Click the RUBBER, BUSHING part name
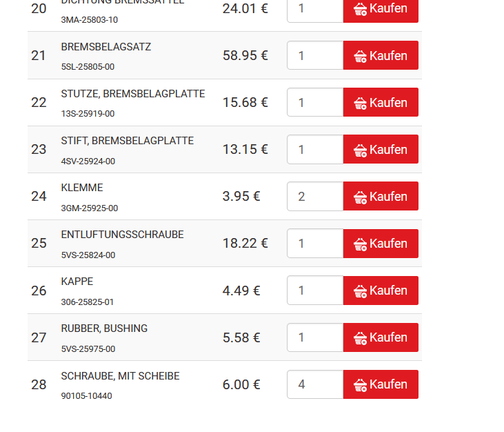 pyautogui.click(x=104, y=328)
